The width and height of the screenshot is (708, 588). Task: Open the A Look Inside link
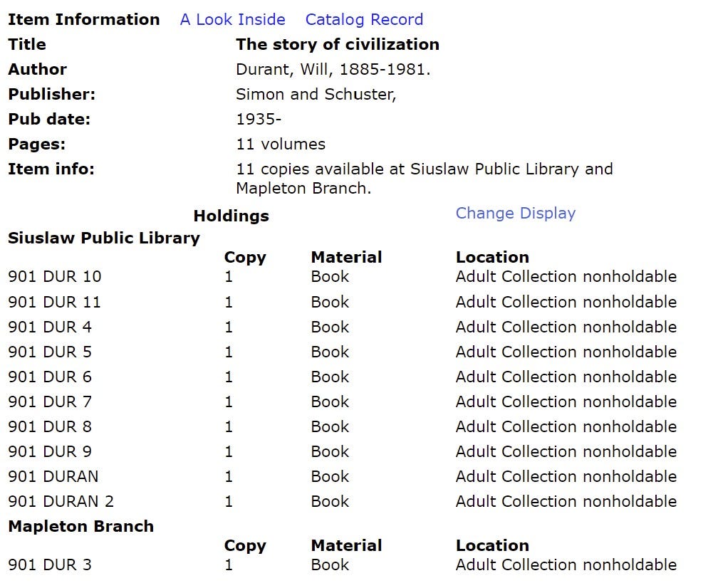(232, 19)
